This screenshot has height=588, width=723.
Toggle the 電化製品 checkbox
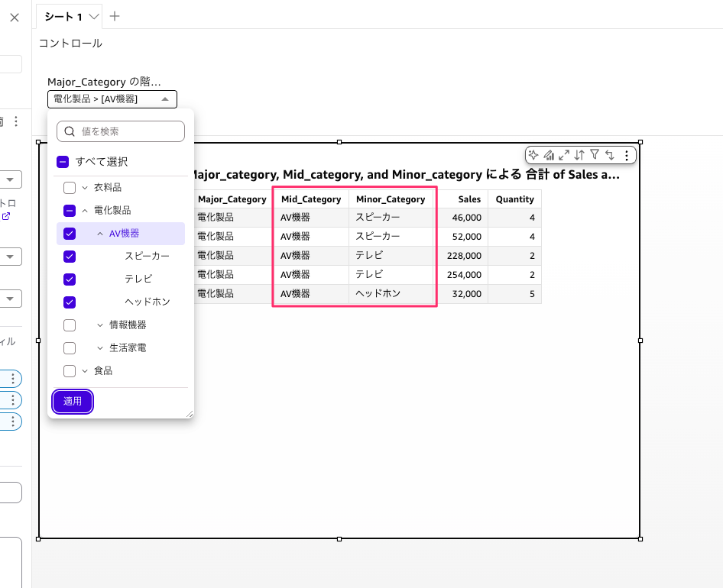point(70,211)
